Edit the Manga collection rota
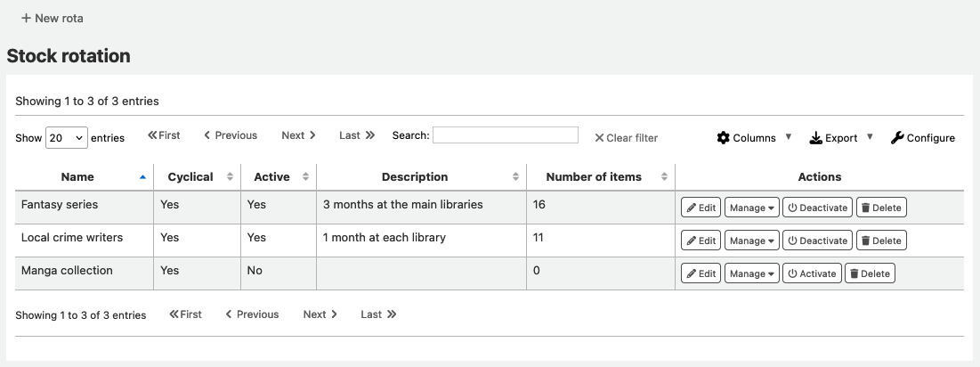Screen dimensions: 980x367 click(701, 273)
